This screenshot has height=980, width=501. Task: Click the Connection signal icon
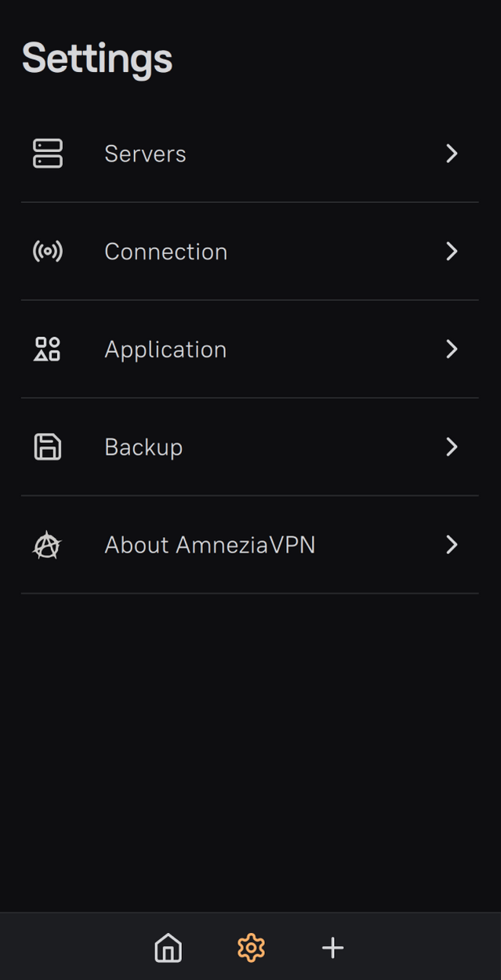pyautogui.click(x=48, y=252)
